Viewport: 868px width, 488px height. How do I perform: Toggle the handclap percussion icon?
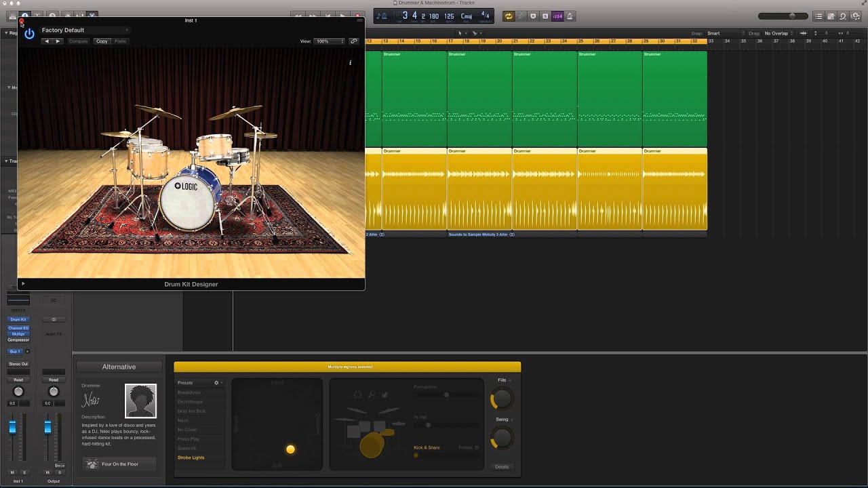point(384,394)
